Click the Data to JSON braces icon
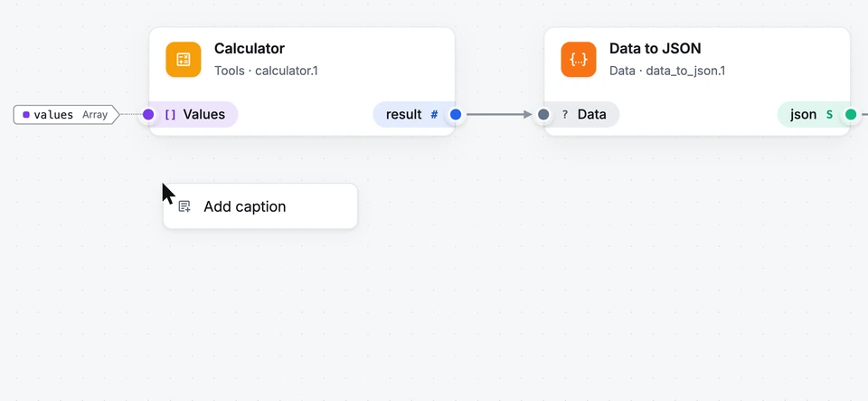 point(579,59)
